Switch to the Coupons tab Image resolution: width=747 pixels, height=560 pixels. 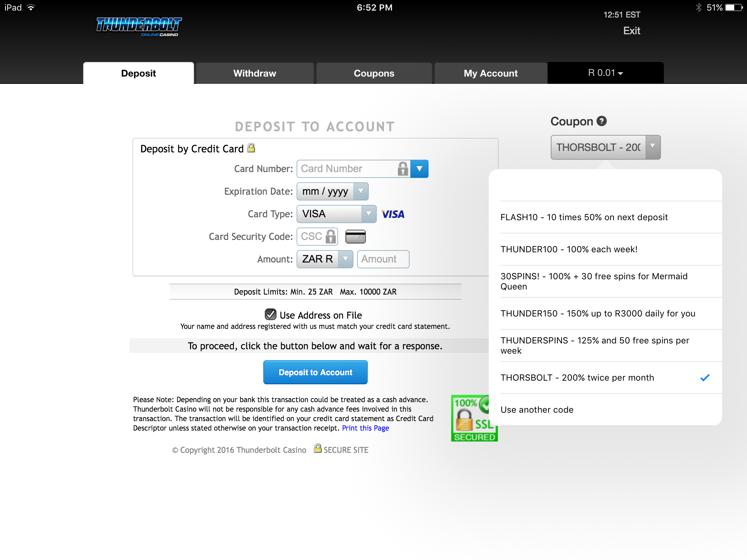(374, 73)
